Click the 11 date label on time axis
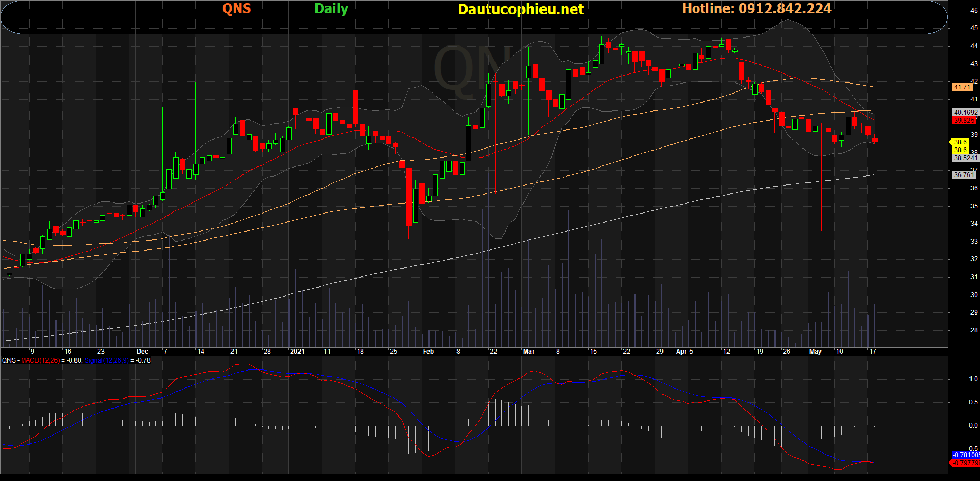The width and height of the screenshot is (980, 481). coord(327,351)
